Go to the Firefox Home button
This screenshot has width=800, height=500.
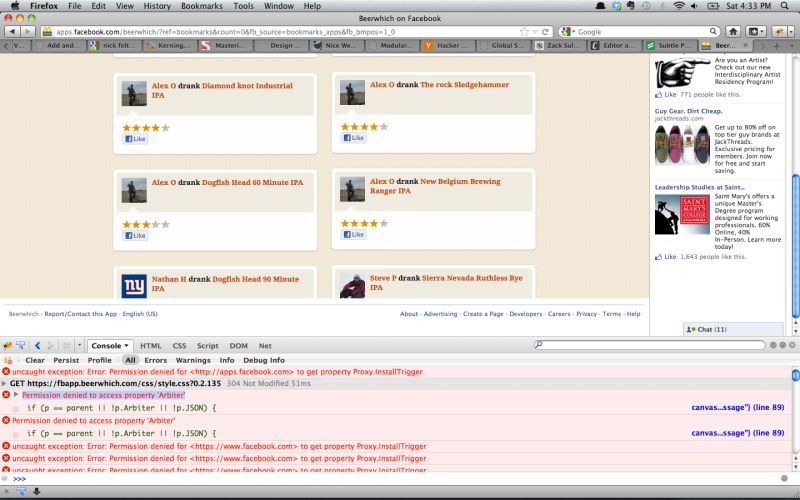[733, 32]
